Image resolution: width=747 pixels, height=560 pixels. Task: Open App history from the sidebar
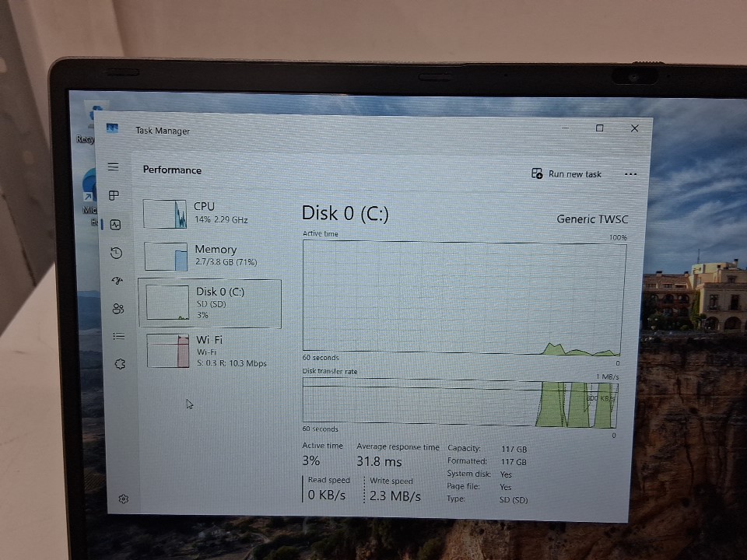[116, 253]
